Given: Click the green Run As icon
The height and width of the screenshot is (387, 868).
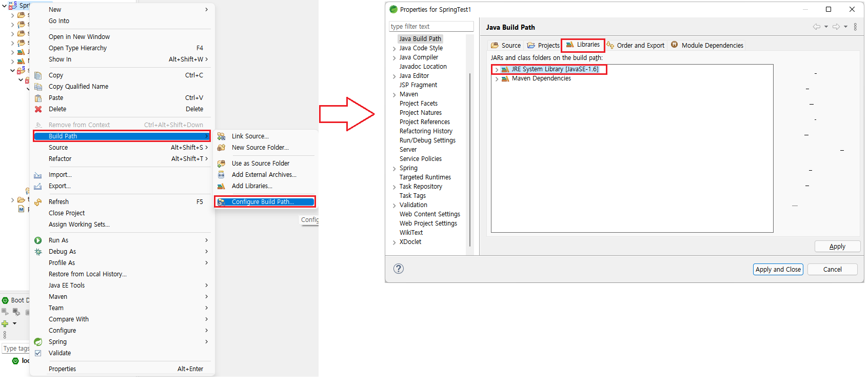Looking at the screenshot, I should 38,240.
